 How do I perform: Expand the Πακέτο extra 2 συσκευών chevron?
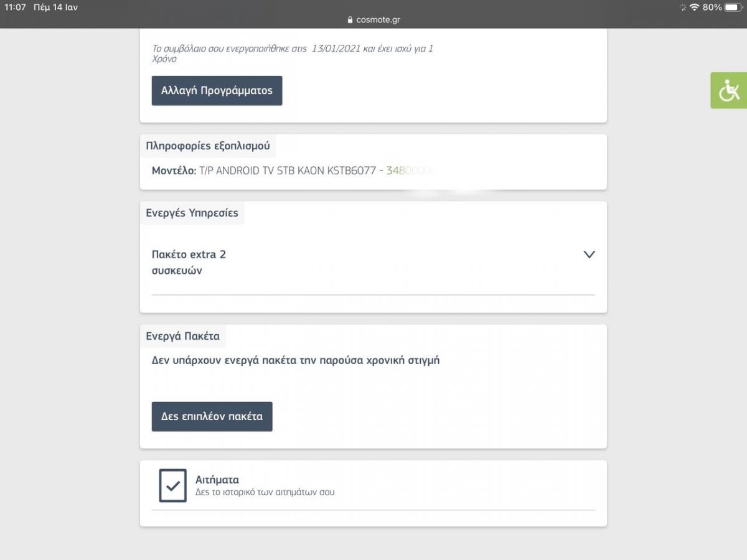tap(589, 254)
